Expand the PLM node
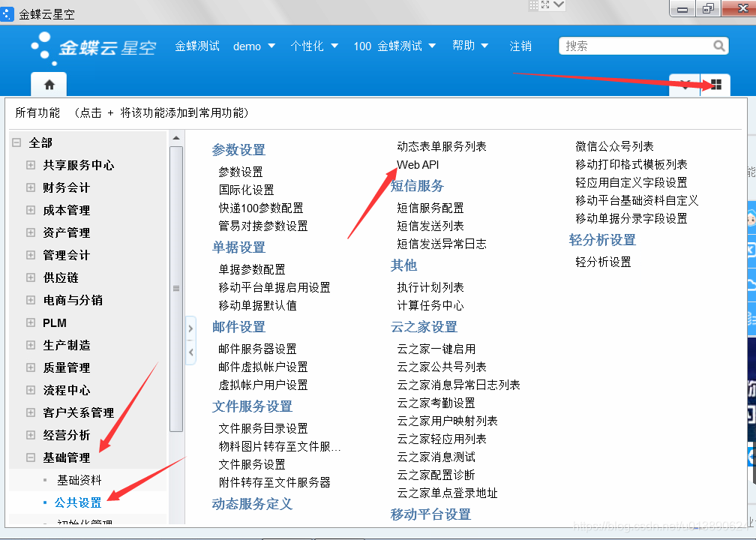 [31, 322]
